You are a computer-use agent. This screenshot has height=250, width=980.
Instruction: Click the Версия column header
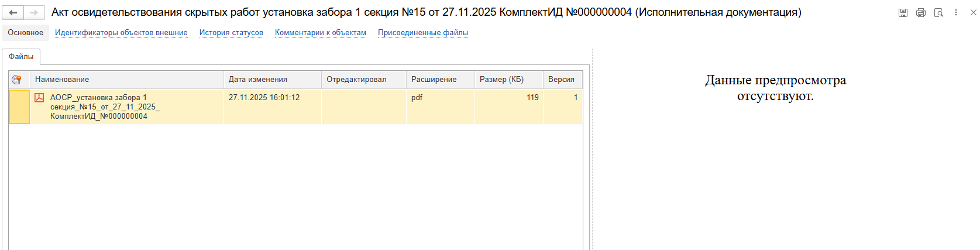pyautogui.click(x=561, y=80)
